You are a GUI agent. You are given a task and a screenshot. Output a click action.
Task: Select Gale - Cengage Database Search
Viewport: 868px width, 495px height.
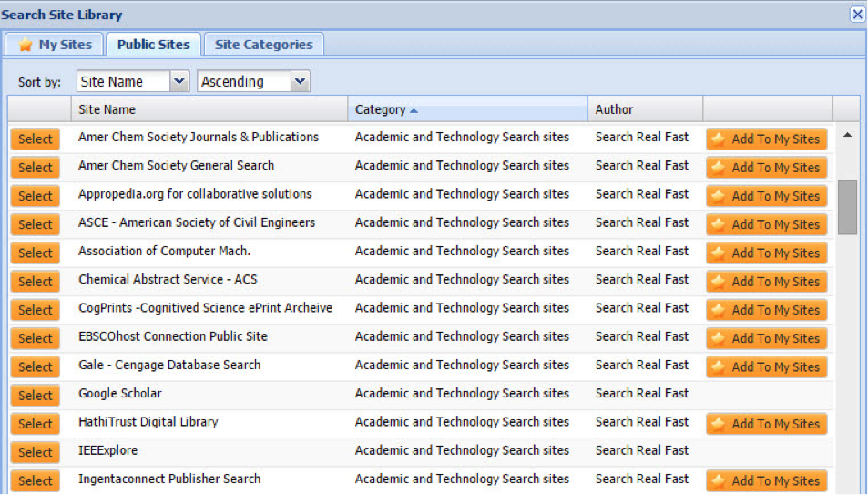[35, 366]
